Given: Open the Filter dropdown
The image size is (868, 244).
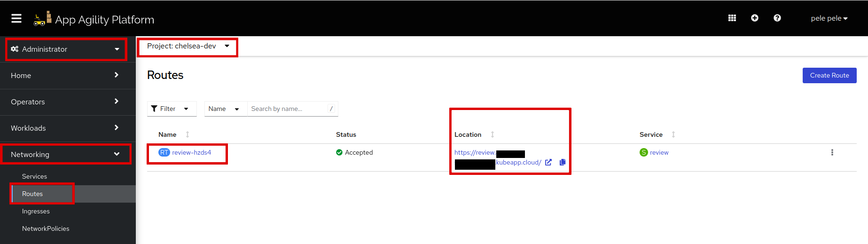Looking at the screenshot, I should click(171, 109).
